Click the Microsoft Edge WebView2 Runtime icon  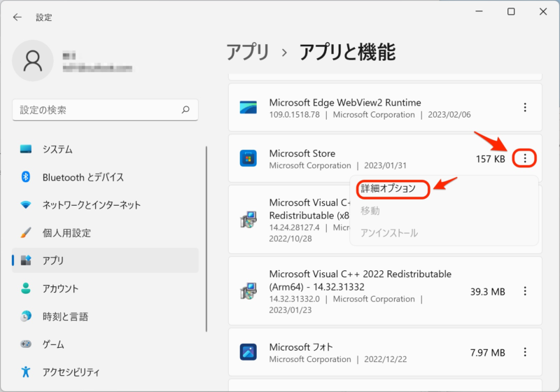point(248,108)
